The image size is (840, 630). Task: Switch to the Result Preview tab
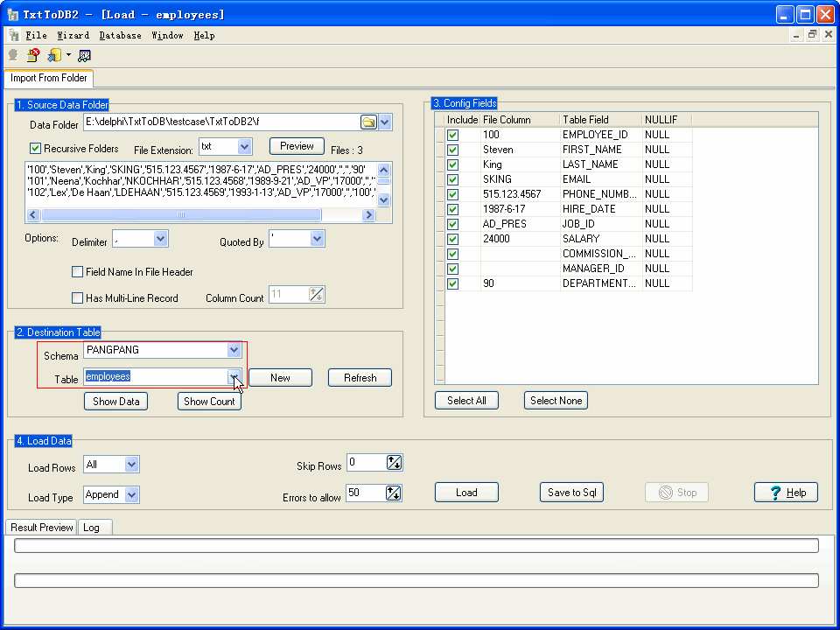[41, 527]
